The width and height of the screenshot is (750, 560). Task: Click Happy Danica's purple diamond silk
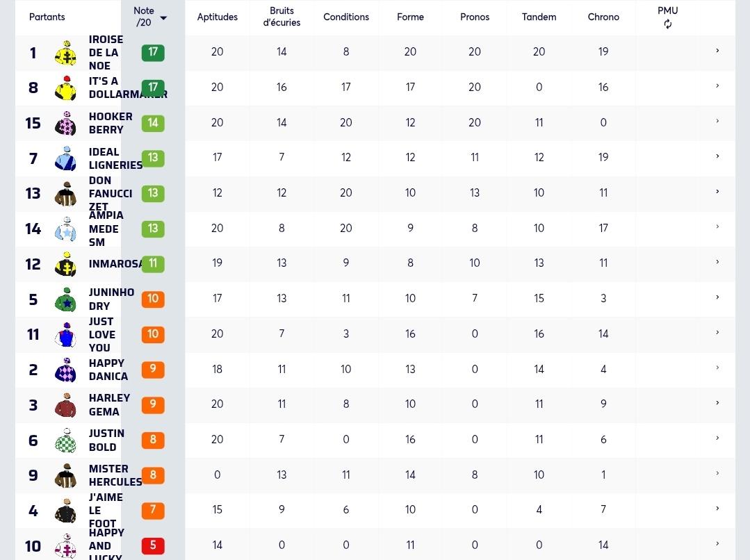66,370
